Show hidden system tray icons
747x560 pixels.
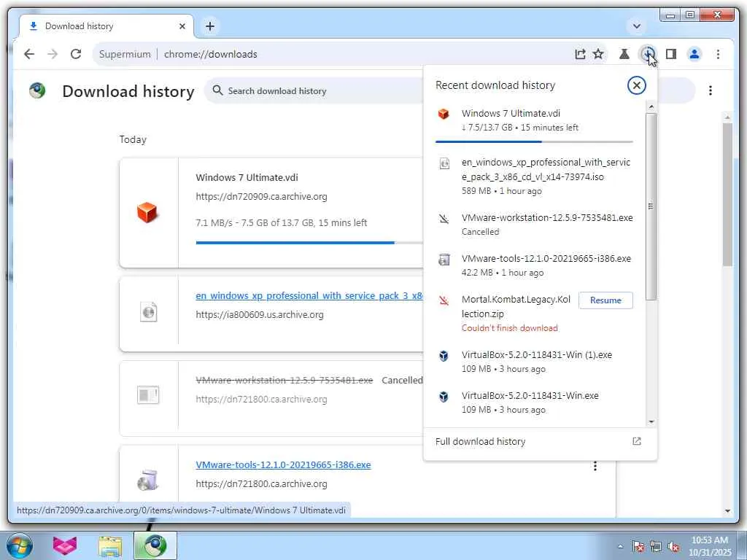tap(620, 546)
